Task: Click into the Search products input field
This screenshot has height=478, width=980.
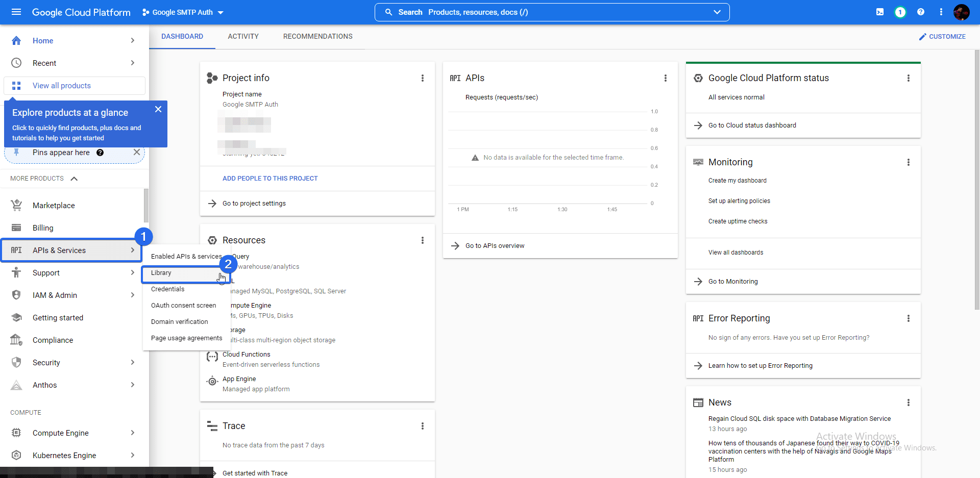Action: tap(551, 12)
